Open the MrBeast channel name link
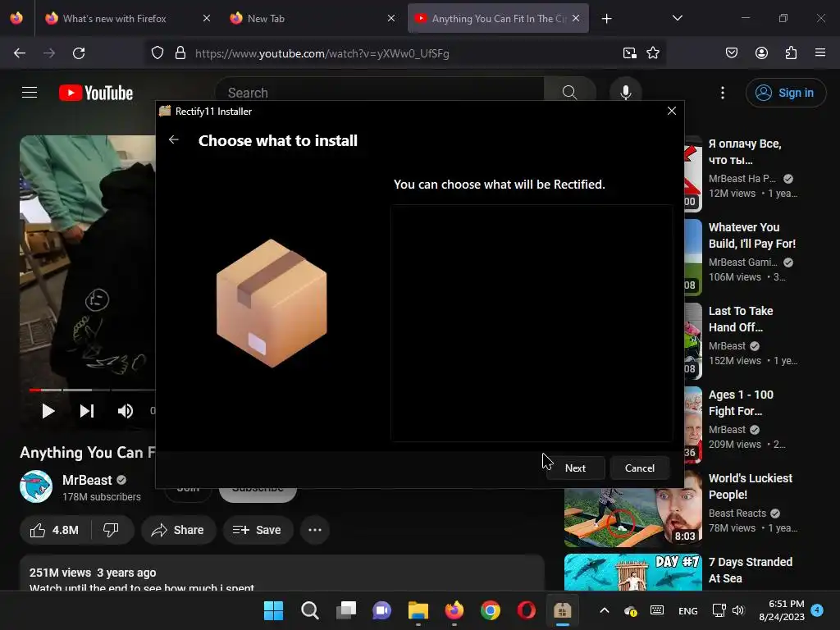 click(x=87, y=480)
